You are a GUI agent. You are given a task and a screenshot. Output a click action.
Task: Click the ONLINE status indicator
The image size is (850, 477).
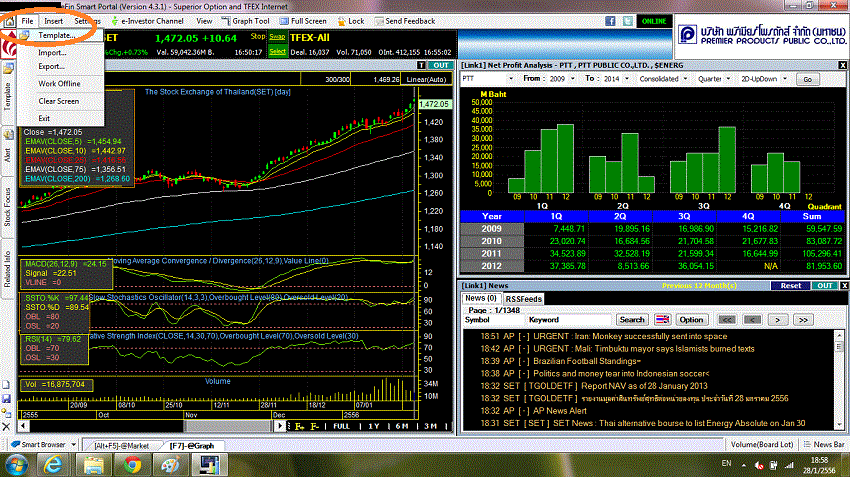point(654,21)
